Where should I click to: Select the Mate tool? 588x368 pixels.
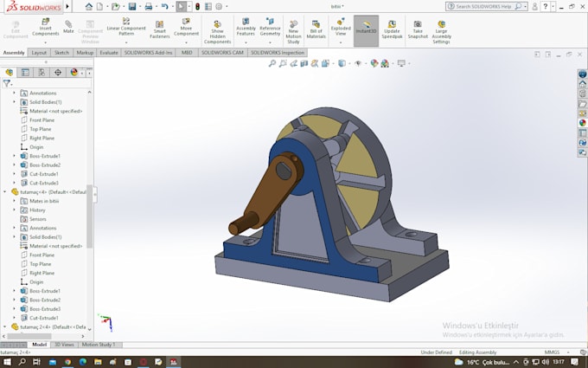click(68, 28)
